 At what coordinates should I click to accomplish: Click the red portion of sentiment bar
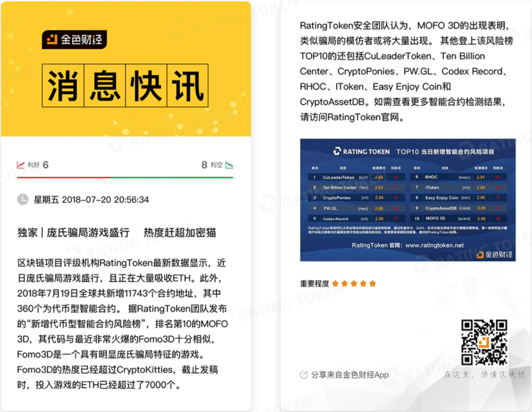[x=63, y=178]
